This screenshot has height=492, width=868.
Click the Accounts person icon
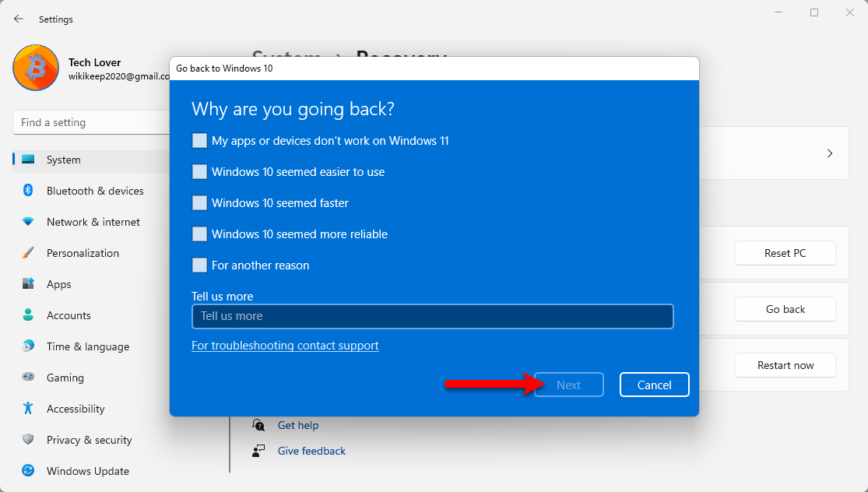[x=28, y=315]
